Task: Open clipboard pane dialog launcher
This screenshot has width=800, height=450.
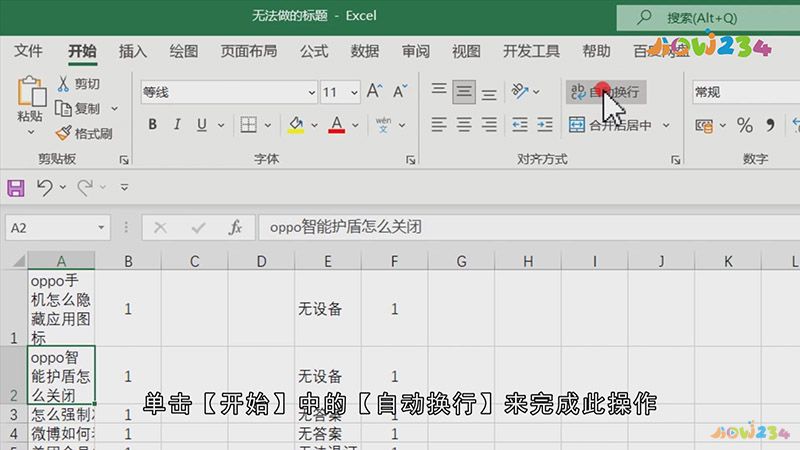Action: click(124, 160)
